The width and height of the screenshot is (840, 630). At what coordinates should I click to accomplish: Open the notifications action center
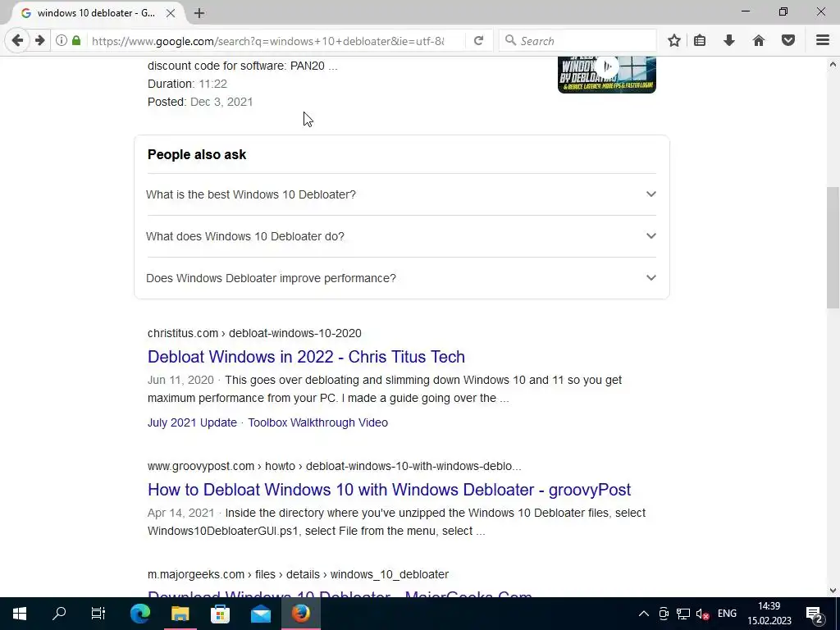815,614
